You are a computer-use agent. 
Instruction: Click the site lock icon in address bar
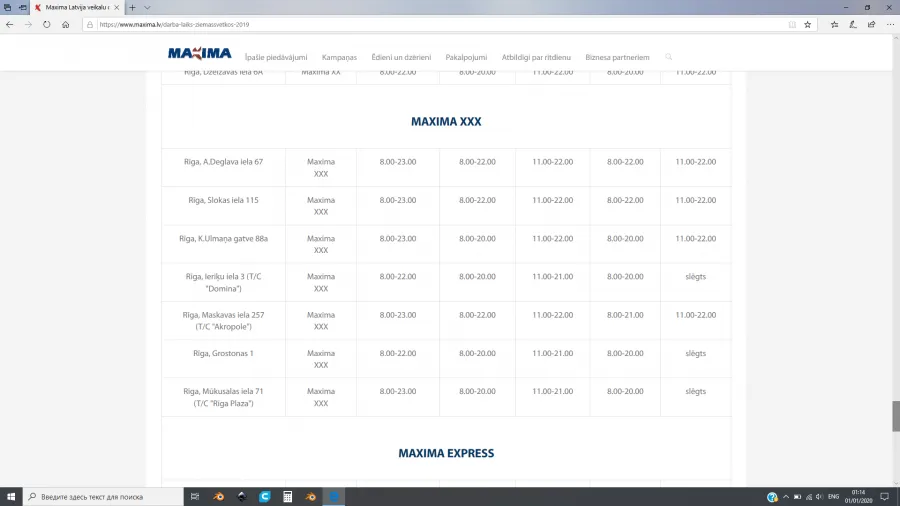[90, 25]
